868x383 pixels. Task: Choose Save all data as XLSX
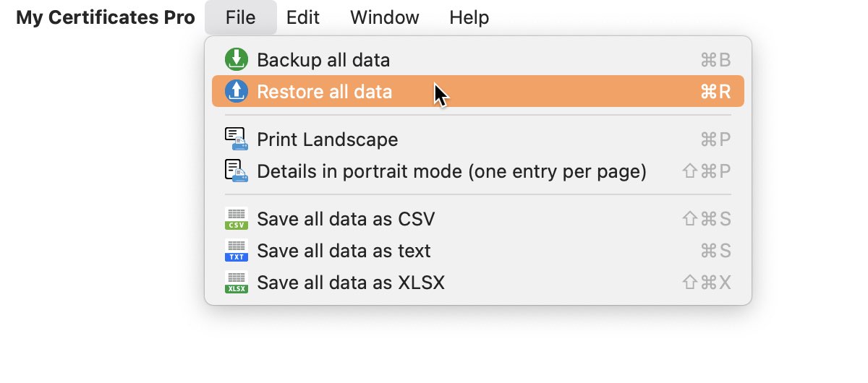478,282
